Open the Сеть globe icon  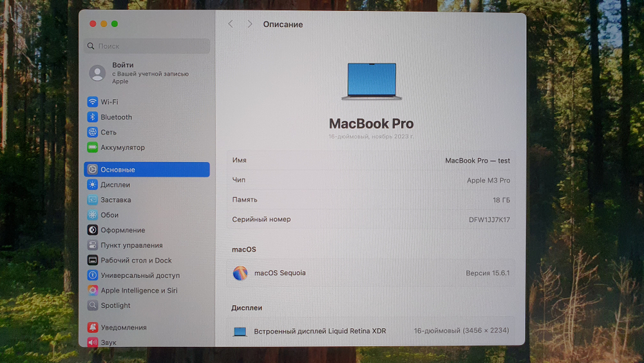pos(92,132)
